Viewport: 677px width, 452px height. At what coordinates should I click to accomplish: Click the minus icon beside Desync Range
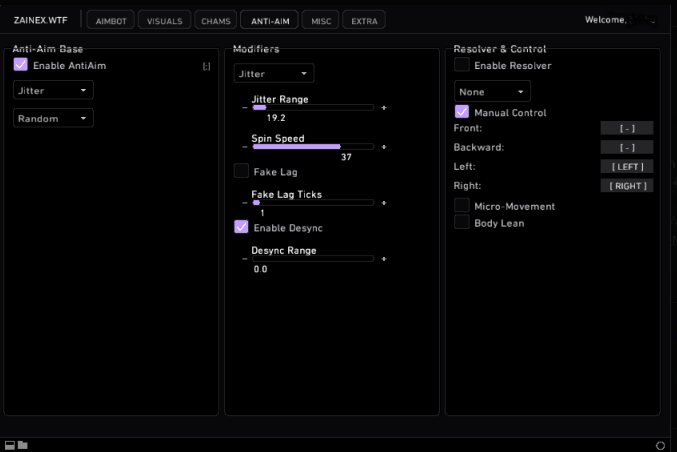click(244, 259)
